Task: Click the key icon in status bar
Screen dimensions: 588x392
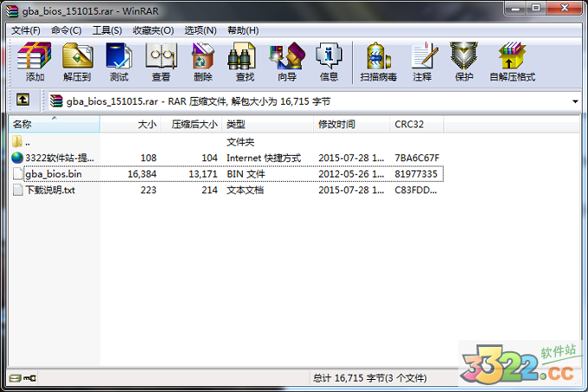Action: pyautogui.click(x=29, y=378)
